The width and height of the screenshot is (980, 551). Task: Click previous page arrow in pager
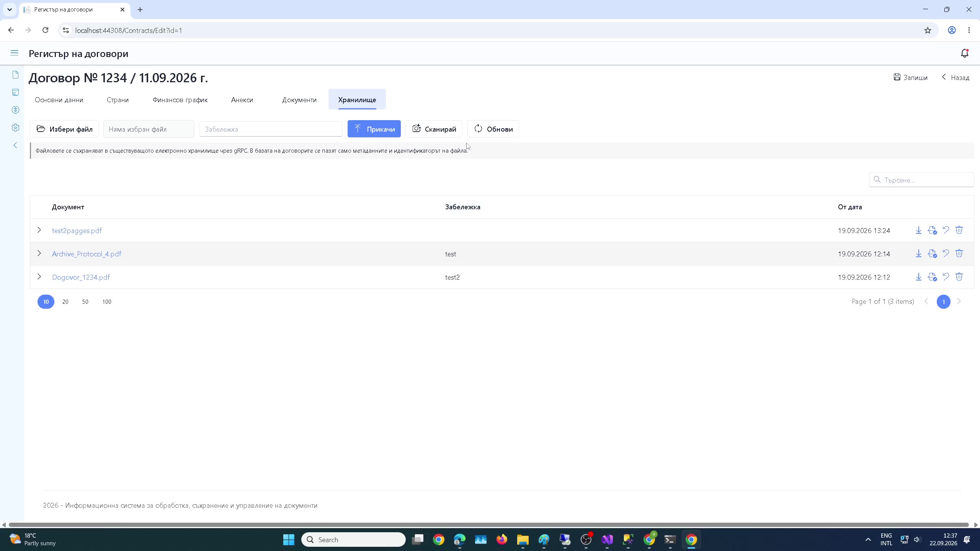926,302
